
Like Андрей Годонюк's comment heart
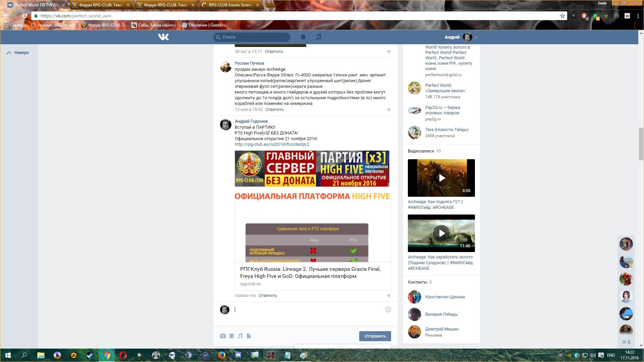[389, 296]
